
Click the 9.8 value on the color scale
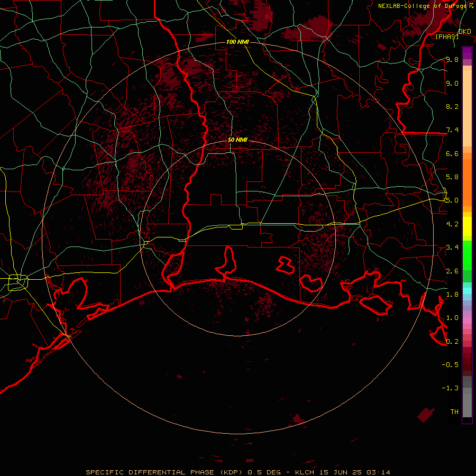pyautogui.click(x=452, y=60)
